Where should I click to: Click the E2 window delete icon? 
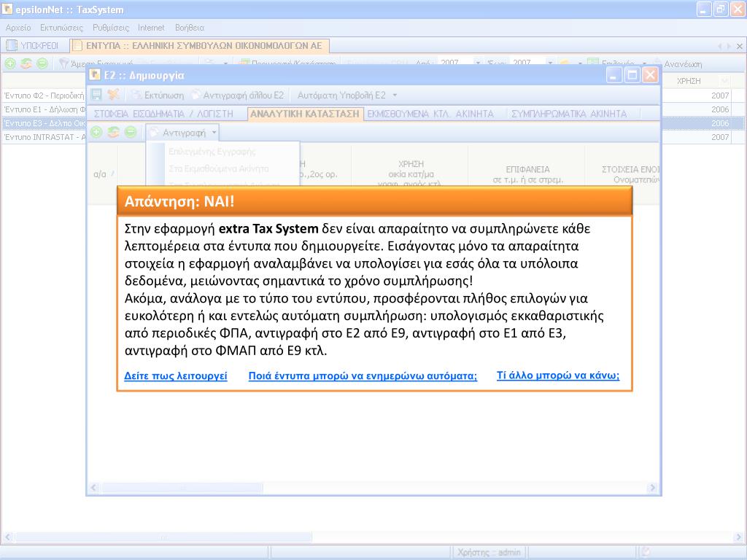(113, 95)
